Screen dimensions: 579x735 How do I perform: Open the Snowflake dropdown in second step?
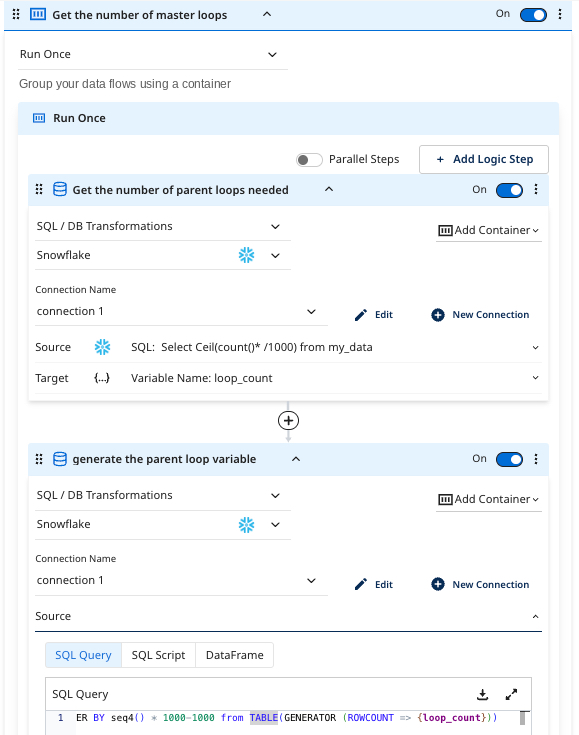(x=163, y=525)
